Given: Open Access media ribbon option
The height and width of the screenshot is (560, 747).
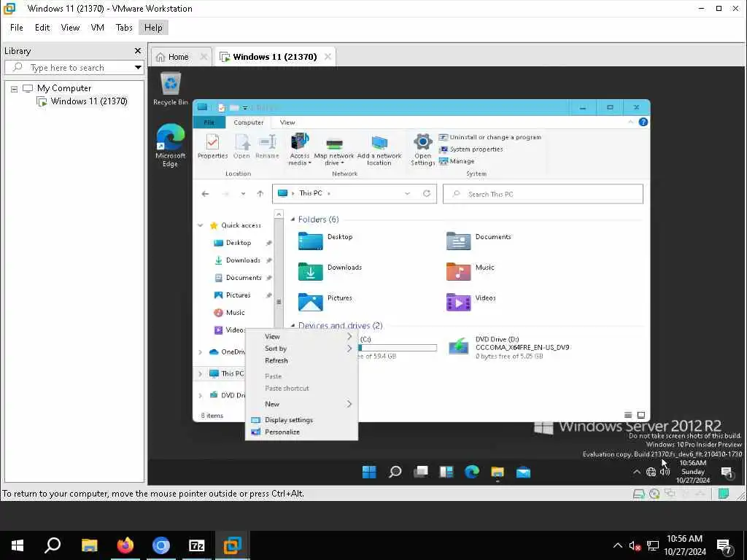Looking at the screenshot, I should [x=299, y=149].
